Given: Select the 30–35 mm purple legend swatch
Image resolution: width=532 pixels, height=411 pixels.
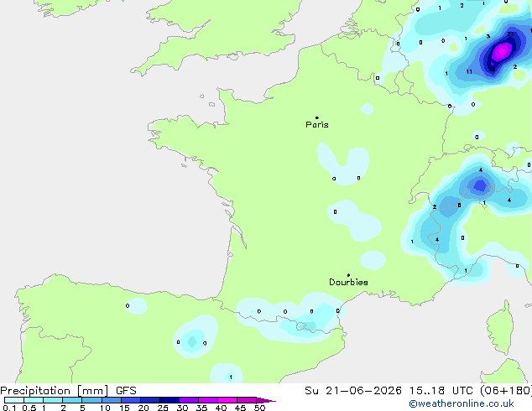Looking at the screenshot, I should [x=189, y=400].
